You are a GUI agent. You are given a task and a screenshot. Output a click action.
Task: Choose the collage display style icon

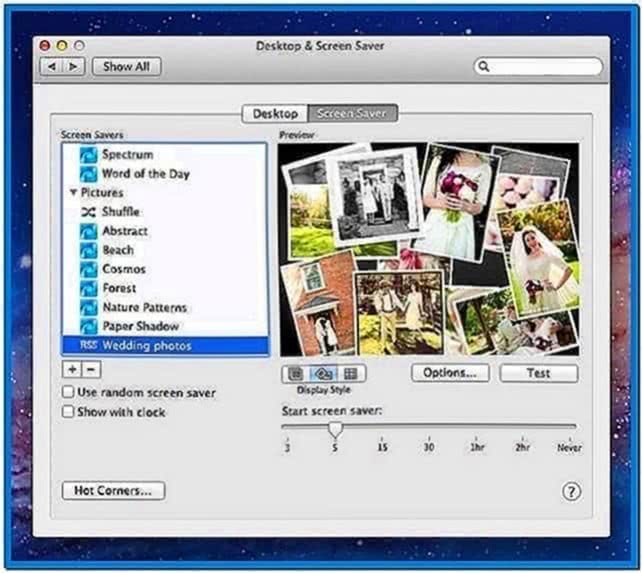[x=323, y=374]
